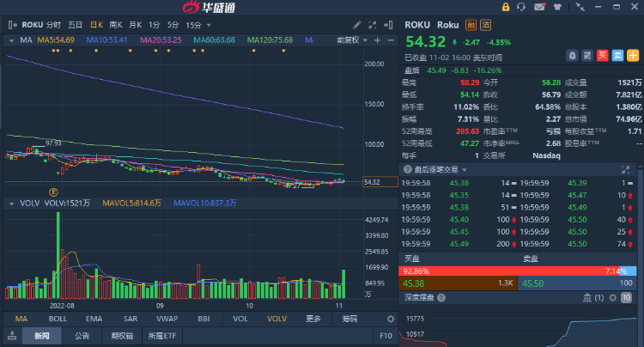
Task: Select the 月K monthly candlestick view
Action: 135,25
